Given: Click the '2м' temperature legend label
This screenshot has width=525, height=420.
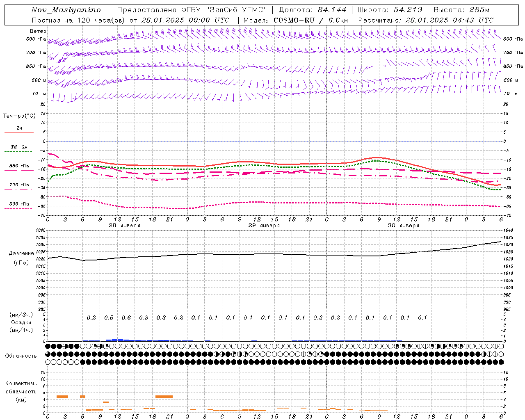Looking at the screenshot, I should [x=19, y=128].
